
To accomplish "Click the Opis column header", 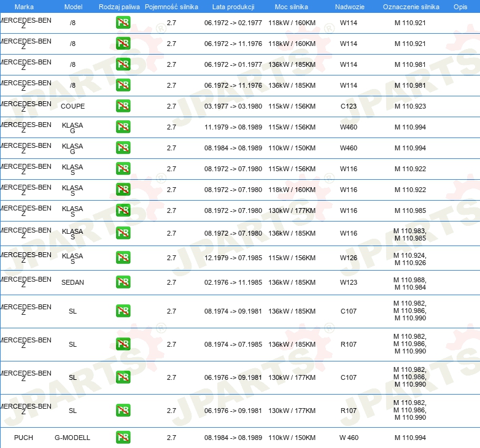I will click(x=460, y=6).
